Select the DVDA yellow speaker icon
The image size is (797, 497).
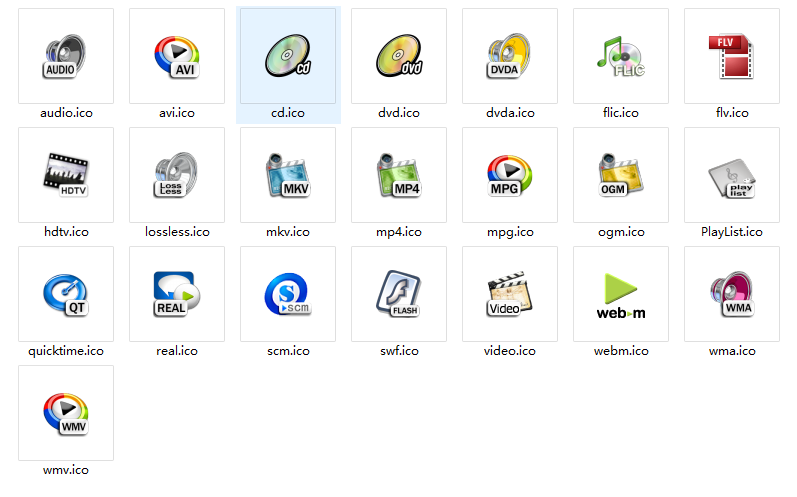(x=508, y=56)
